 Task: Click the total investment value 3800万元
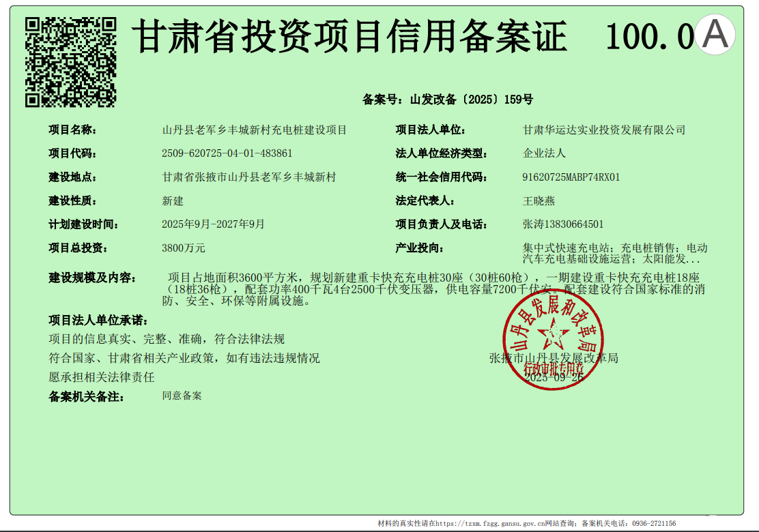click(x=184, y=248)
